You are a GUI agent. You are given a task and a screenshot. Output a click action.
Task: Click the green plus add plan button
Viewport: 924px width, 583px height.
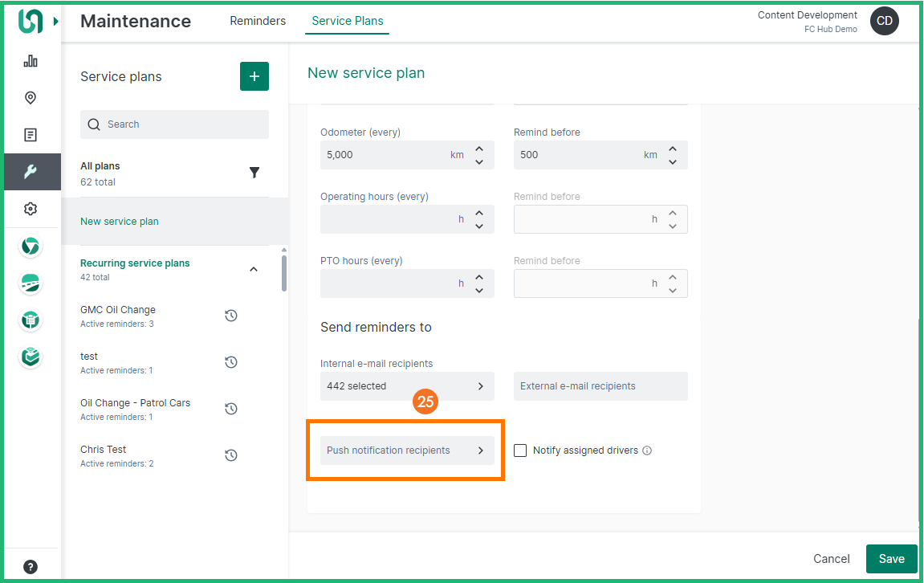tap(254, 76)
